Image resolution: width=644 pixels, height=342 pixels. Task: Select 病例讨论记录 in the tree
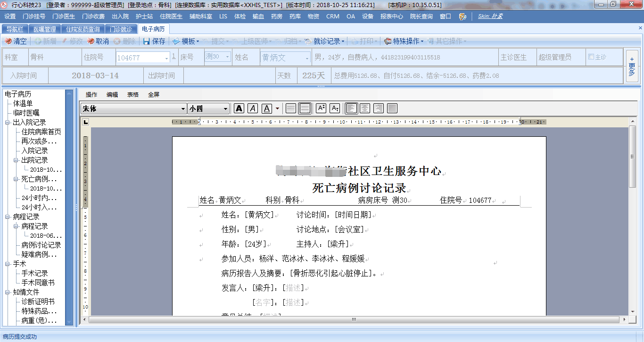(x=41, y=245)
